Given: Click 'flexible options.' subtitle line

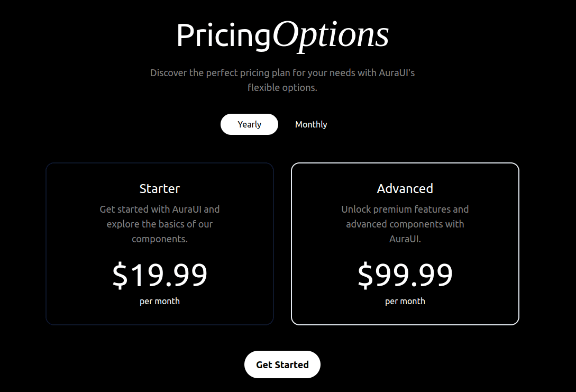Looking at the screenshot, I should tap(282, 87).
